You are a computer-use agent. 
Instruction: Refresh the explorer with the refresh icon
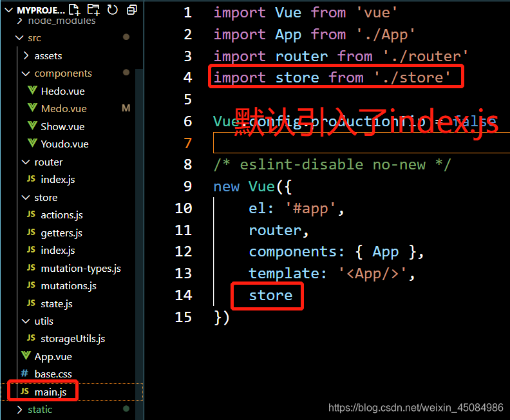tap(113, 10)
